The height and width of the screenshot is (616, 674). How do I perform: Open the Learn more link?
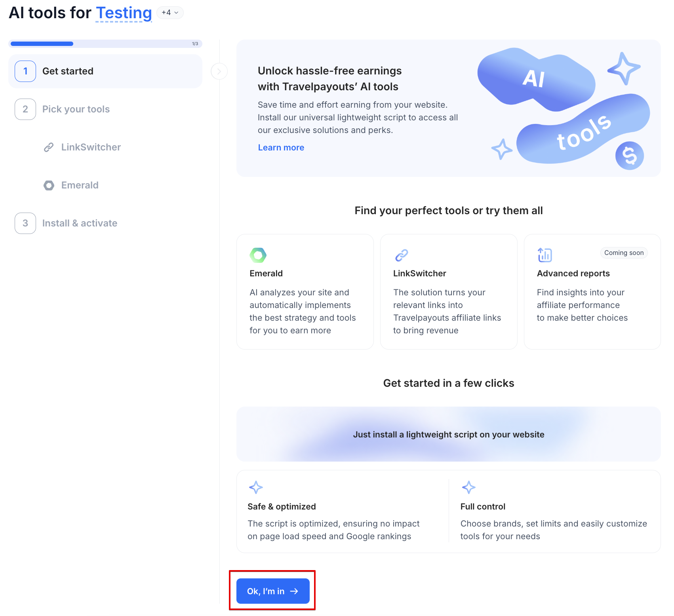(x=281, y=148)
